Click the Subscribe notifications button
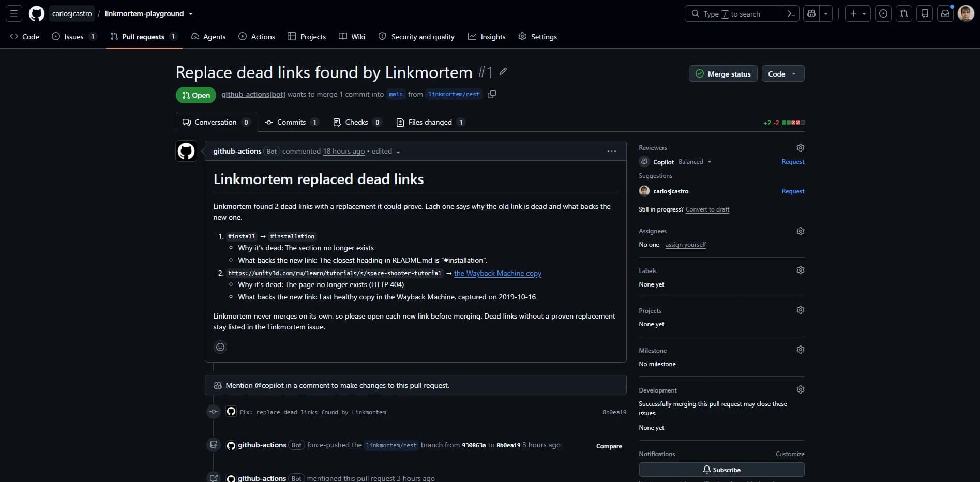 [x=722, y=470]
